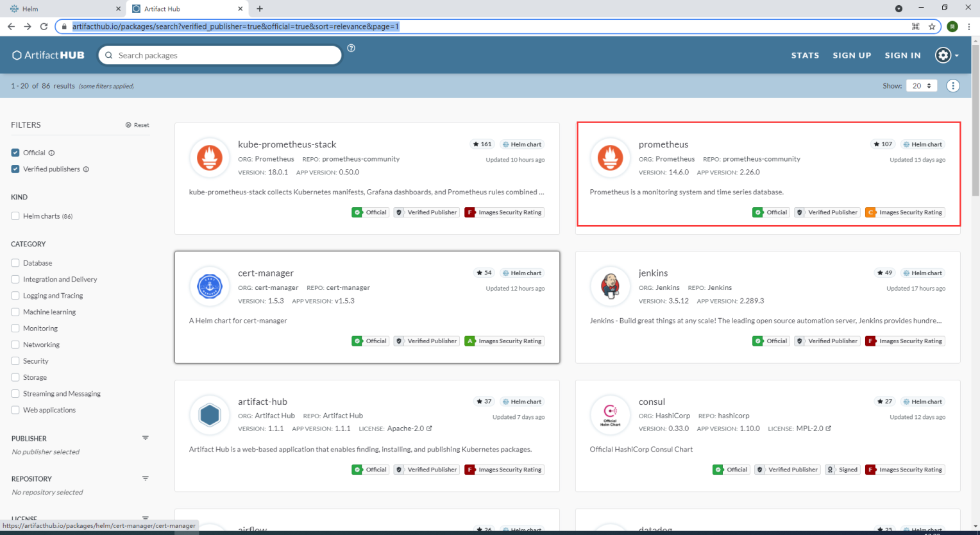Check the Machine learning category
Screen dimensions: 980x535
pyautogui.click(x=15, y=312)
